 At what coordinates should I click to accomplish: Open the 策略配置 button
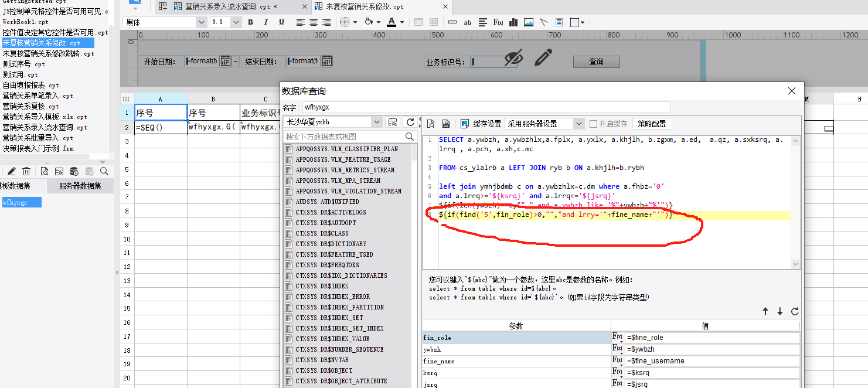click(x=652, y=124)
